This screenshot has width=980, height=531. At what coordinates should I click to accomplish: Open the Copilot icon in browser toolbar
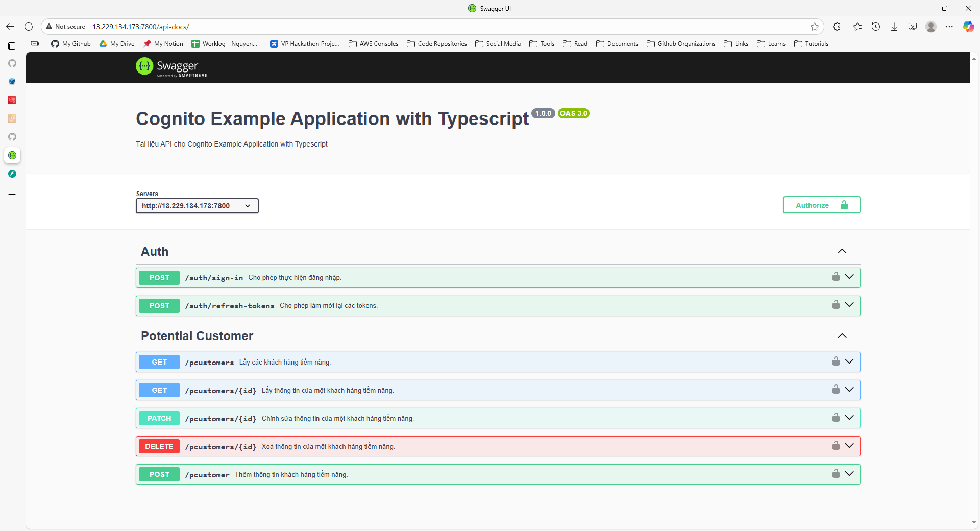pos(968,27)
